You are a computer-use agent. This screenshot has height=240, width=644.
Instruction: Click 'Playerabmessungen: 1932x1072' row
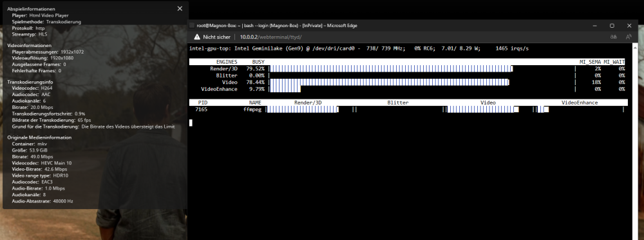tap(48, 52)
